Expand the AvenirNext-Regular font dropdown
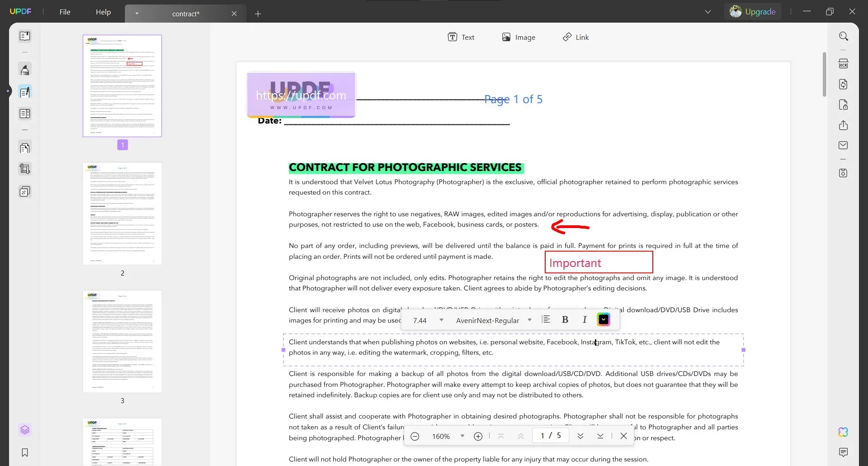 click(529, 320)
